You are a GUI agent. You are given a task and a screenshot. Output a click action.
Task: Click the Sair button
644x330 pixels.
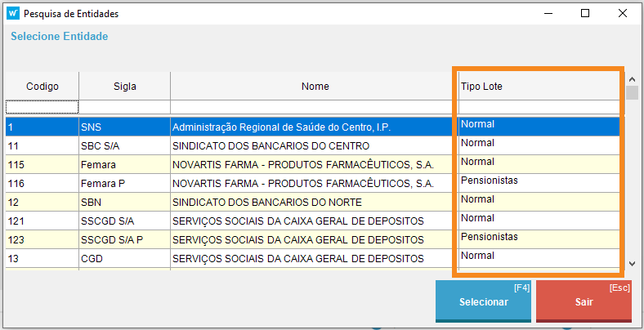click(584, 301)
